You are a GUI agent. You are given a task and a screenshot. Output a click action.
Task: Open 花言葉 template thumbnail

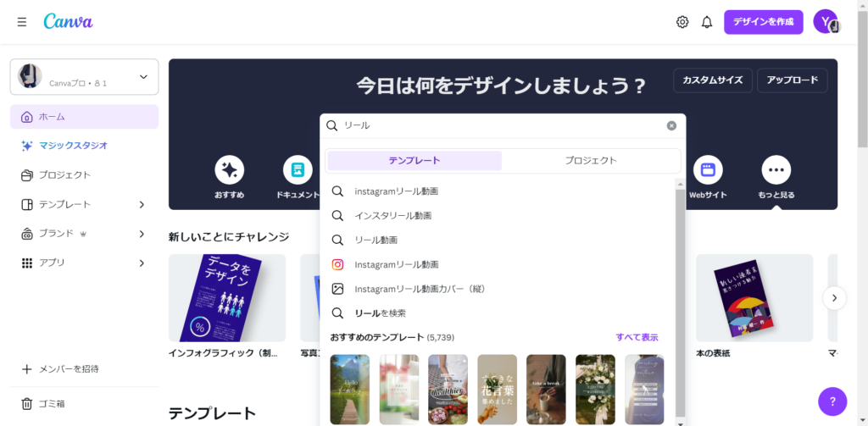(497, 390)
